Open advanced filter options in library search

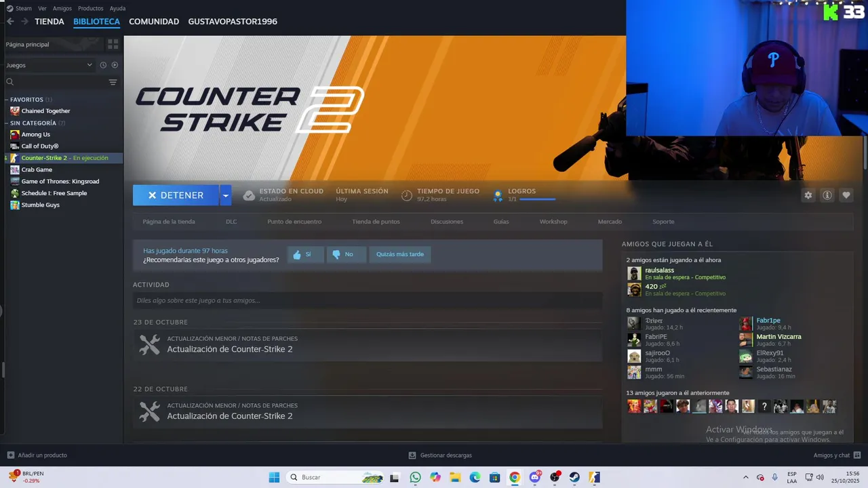click(113, 82)
